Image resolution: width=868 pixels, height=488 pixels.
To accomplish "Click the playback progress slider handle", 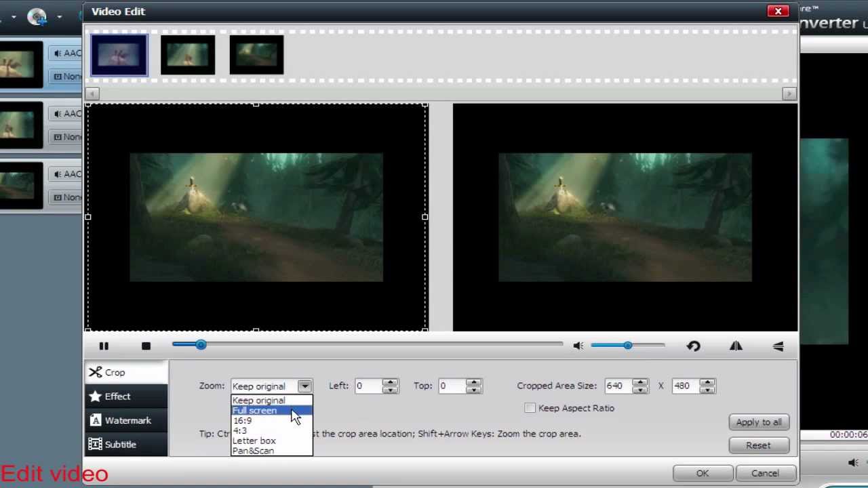I will 201,345.
